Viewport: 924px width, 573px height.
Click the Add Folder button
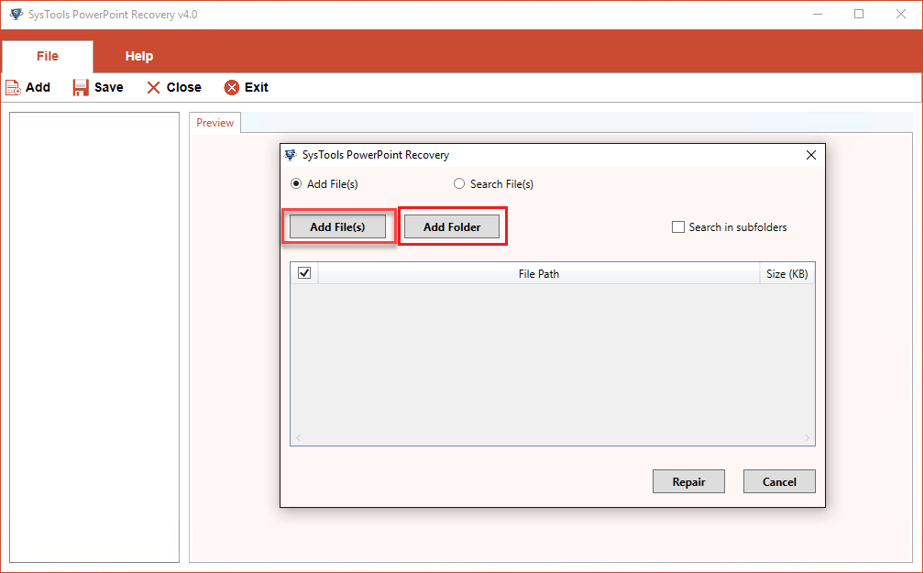coord(452,227)
